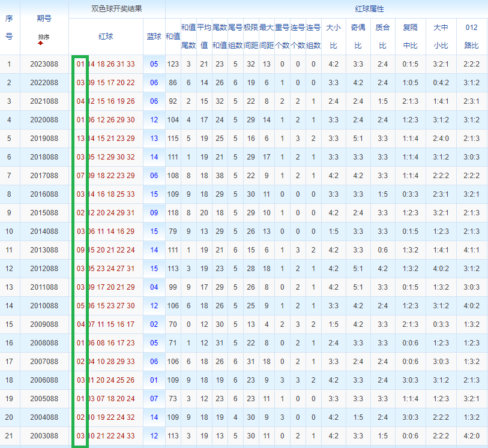Click the 红球 column header

tap(106, 37)
